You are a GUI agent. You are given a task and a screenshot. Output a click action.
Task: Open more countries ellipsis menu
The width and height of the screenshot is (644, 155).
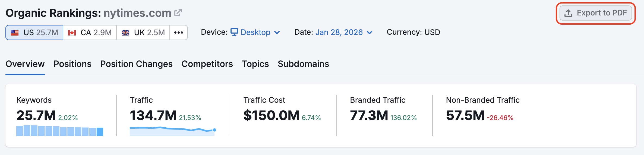178,33
